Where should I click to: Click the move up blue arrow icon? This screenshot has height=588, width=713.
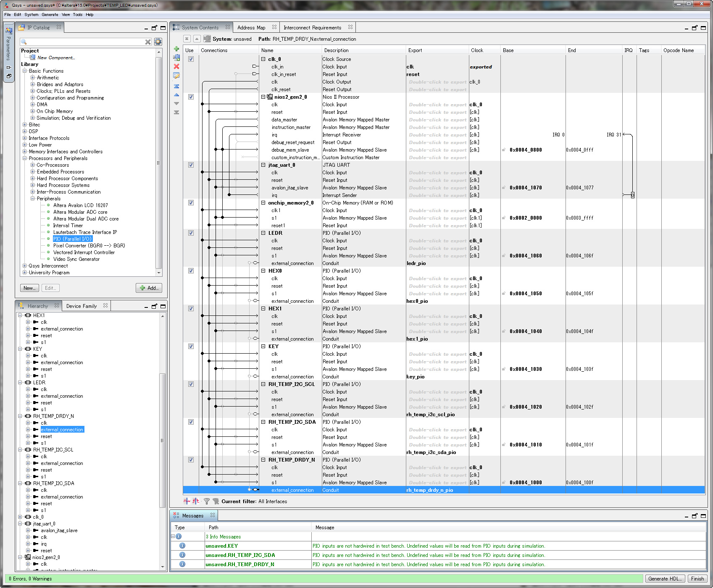pyautogui.click(x=176, y=95)
